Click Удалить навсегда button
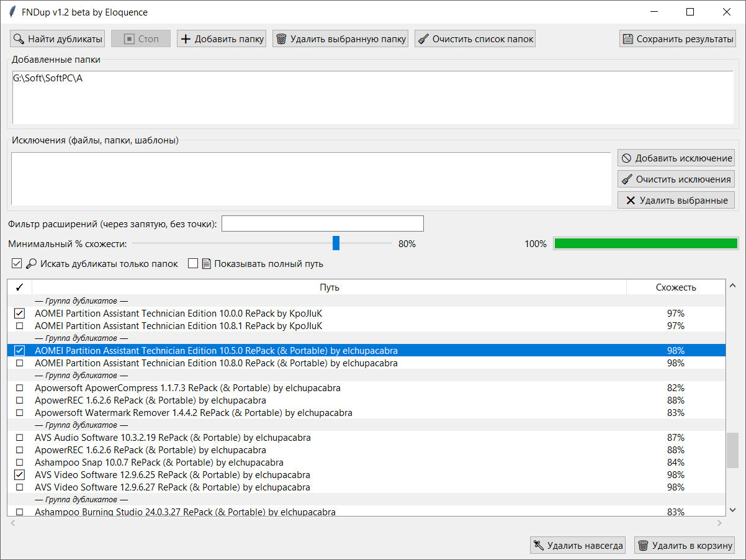 (578, 546)
